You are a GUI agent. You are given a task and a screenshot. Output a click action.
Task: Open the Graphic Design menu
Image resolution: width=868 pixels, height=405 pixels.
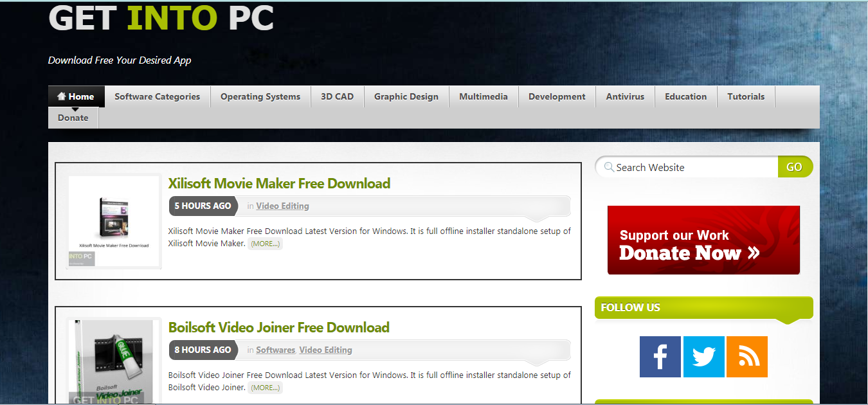click(406, 96)
